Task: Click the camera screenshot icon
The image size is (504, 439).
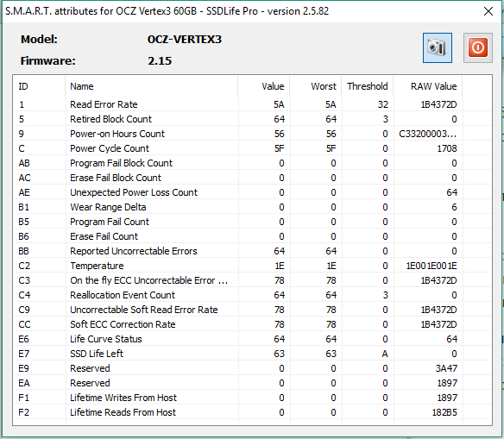Action: tap(438, 47)
